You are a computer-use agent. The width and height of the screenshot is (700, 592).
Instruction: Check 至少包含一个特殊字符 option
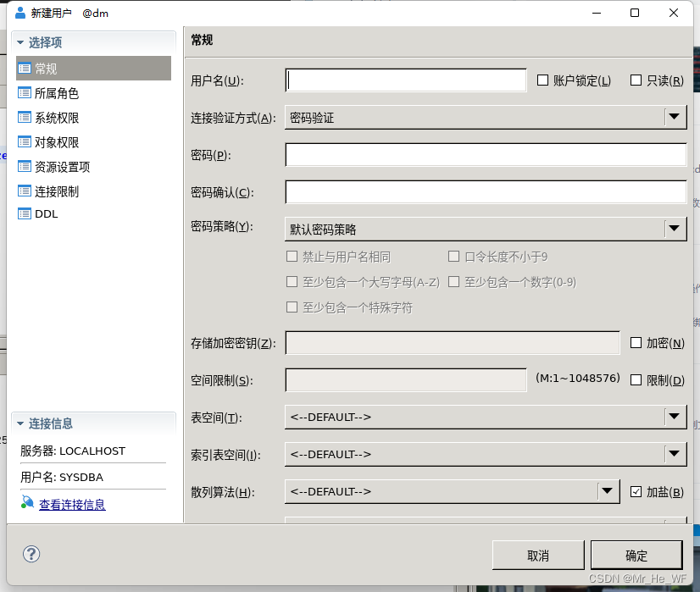[x=292, y=307]
